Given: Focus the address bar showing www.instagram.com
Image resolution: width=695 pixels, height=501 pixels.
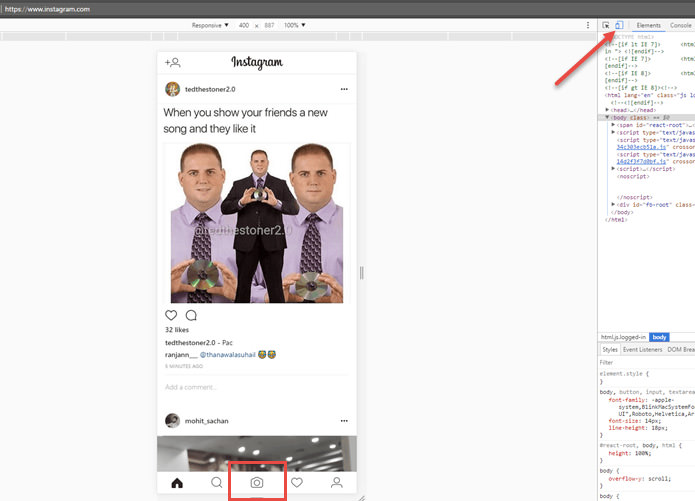Looking at the screenshot, I should (348, 9).
